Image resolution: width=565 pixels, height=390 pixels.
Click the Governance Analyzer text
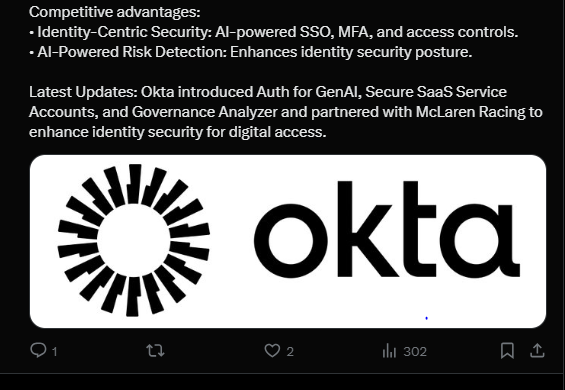(204, 112)
